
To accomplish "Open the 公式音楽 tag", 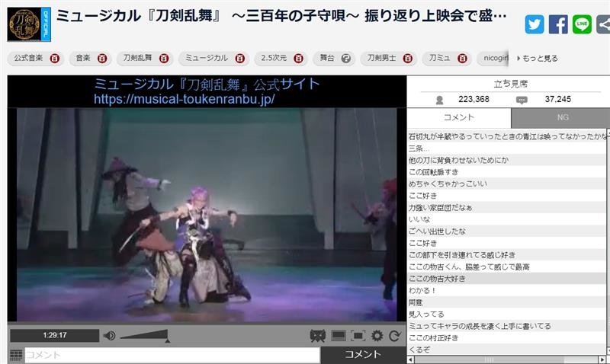I will 28,58.
